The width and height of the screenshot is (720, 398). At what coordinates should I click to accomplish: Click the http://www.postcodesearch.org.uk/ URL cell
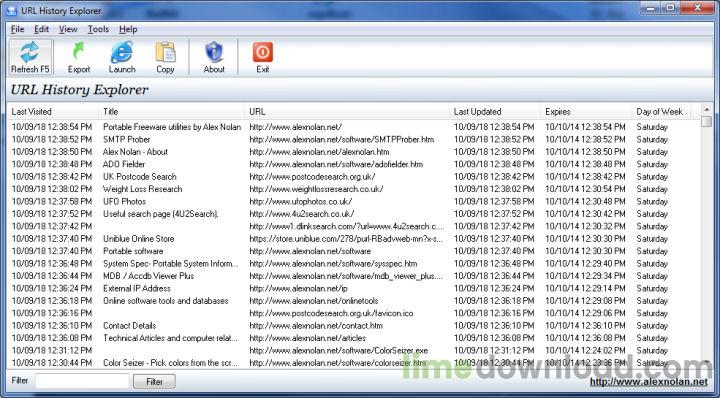coord(312,177)
